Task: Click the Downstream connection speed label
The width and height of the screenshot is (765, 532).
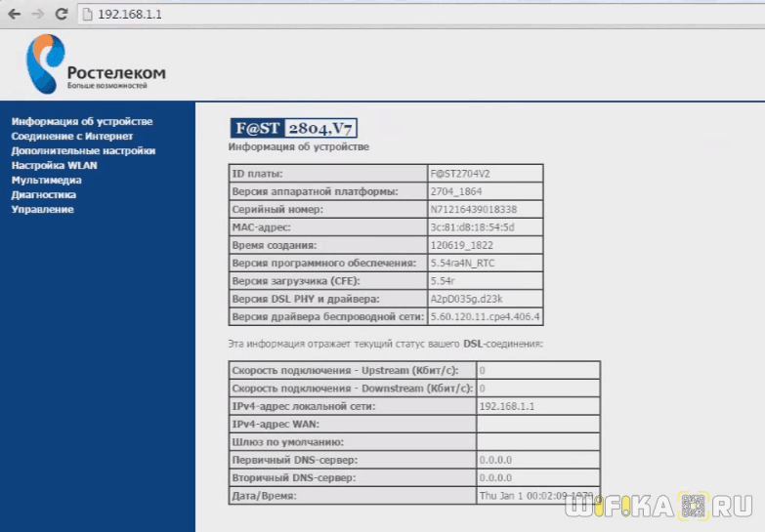Action: (353, 389)
